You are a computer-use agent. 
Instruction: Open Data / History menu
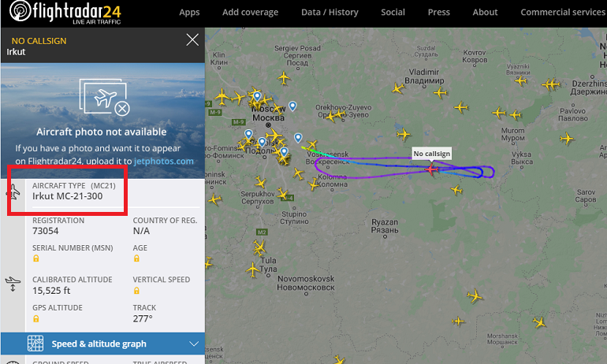(330, 13)
